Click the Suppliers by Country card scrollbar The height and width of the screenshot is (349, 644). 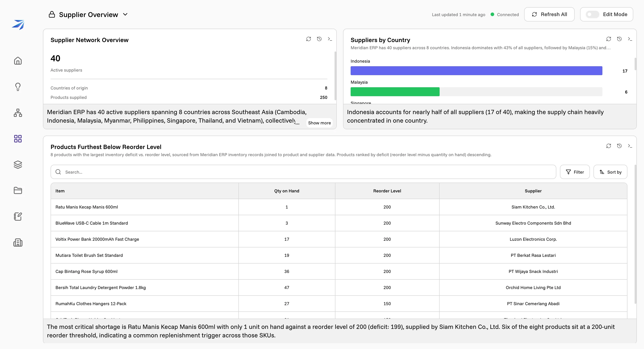635,64
